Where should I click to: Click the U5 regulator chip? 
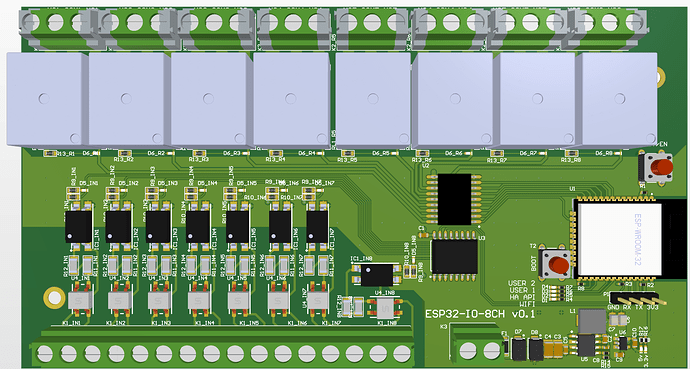click(587, 345)
